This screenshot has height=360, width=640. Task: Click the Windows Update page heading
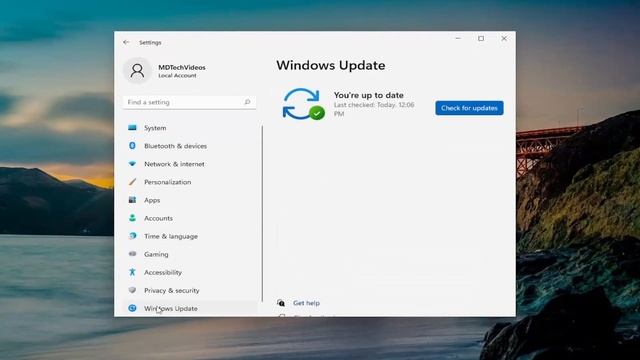coord(331,65)
